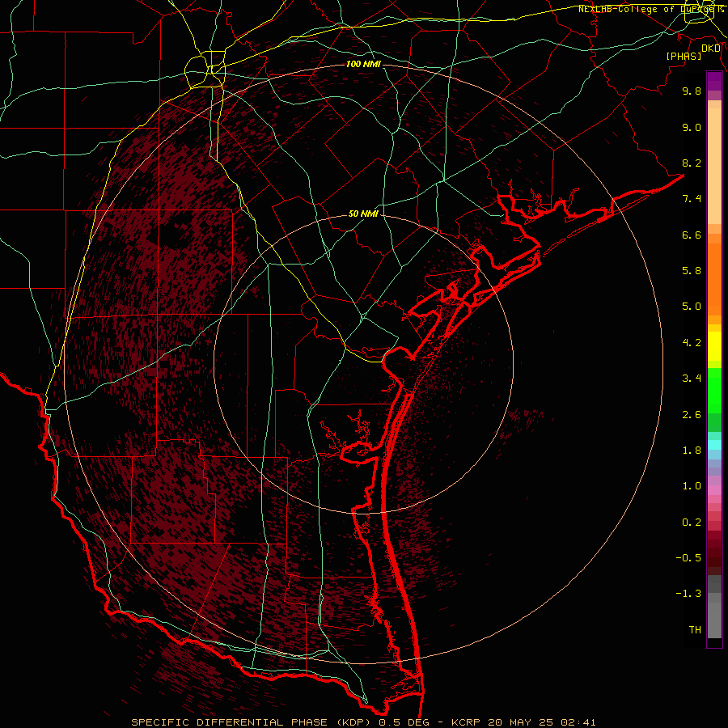The height and width of the screenshot is (728, 728).
Task: Click the 9.8 value on the color scale
Action: point(692,91)
